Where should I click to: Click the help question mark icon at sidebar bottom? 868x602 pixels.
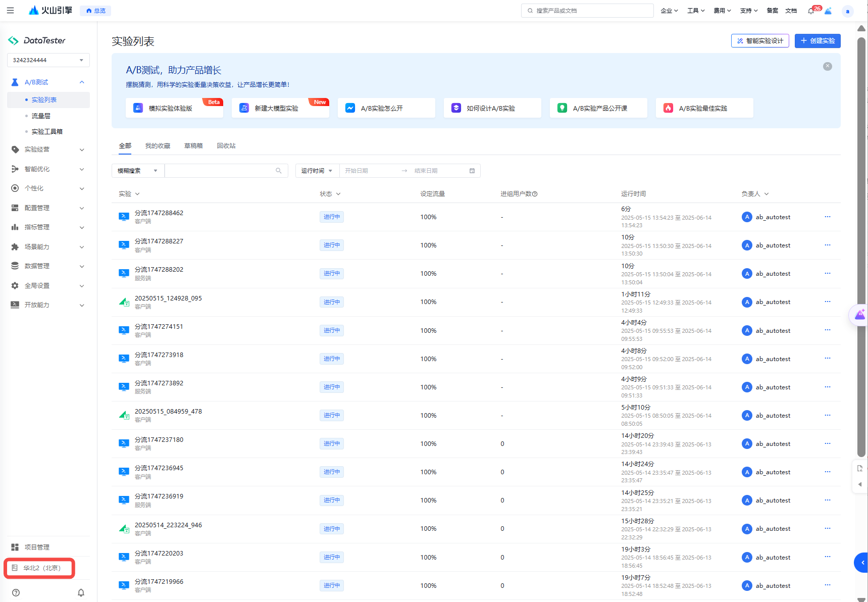click(16, 592)
